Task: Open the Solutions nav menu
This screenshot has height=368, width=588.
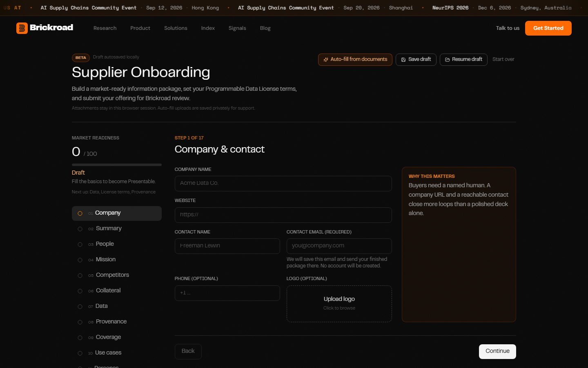Action: coord(176,28)
